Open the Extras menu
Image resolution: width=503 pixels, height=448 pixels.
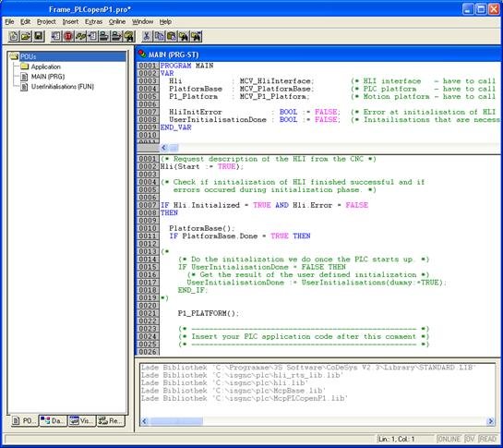click(x=93, y=21)
